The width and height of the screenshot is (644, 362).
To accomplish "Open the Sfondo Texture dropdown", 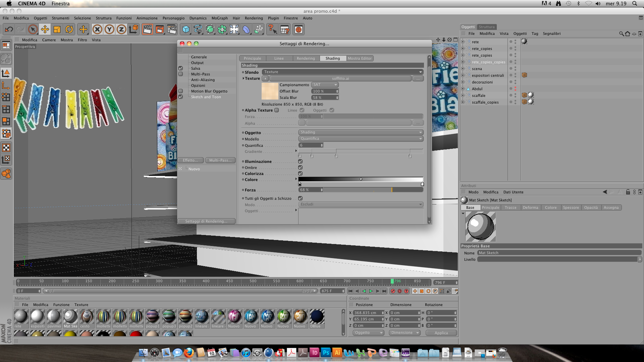I will (x=342, y=72).
